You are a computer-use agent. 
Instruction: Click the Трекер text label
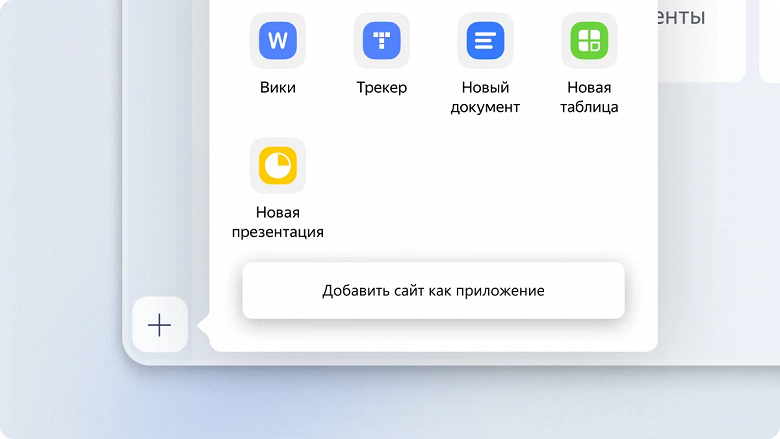(382, 88)
